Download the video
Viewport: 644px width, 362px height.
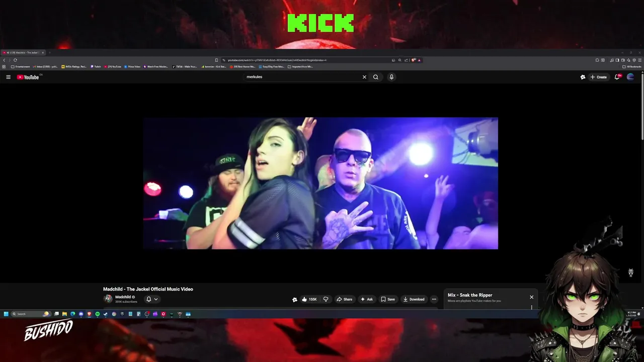tap(414, 299)
